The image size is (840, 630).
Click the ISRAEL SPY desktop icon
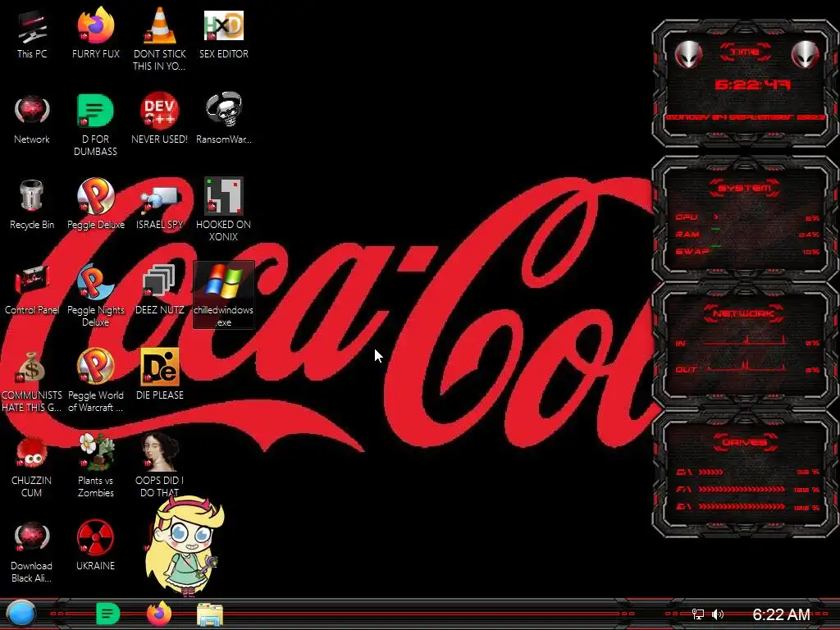(x=160, y=208)
